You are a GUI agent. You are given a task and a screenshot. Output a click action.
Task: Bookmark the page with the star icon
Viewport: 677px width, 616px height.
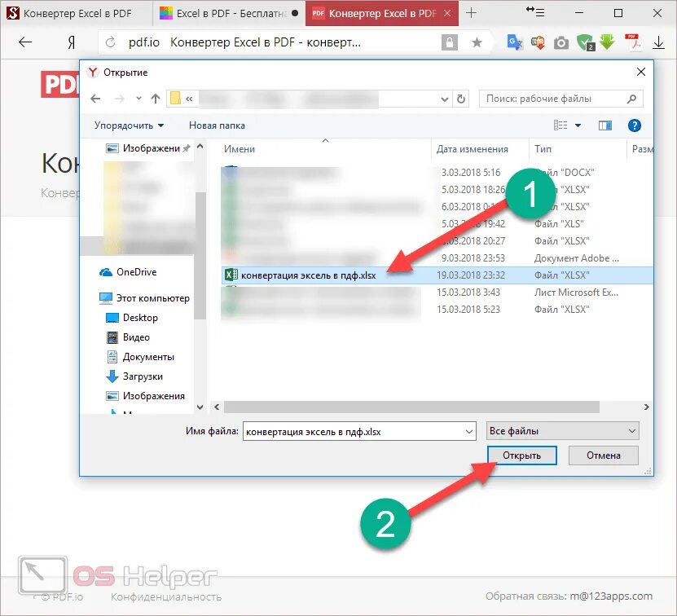tap(477, 42)
